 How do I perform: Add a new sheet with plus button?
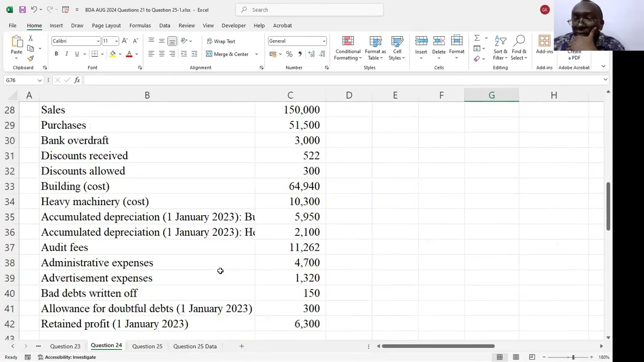tap(242, 346)
